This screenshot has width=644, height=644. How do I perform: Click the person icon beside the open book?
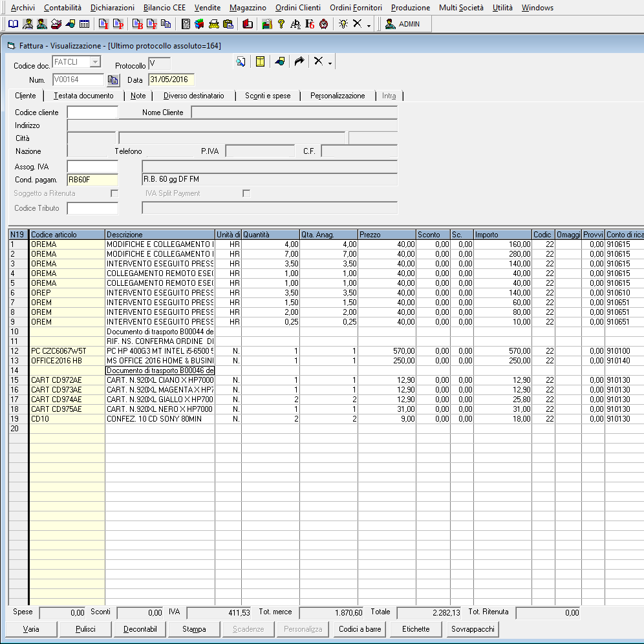click(28, 24)
